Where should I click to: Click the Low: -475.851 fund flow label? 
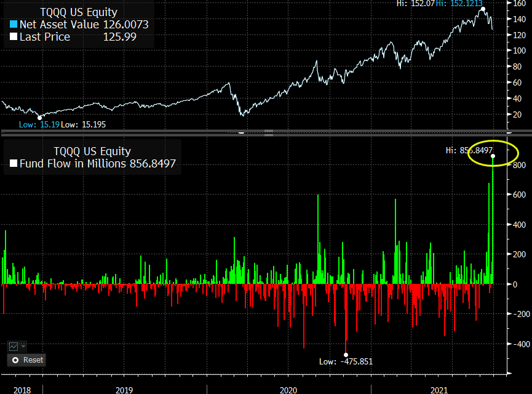(x=346, y=362)
